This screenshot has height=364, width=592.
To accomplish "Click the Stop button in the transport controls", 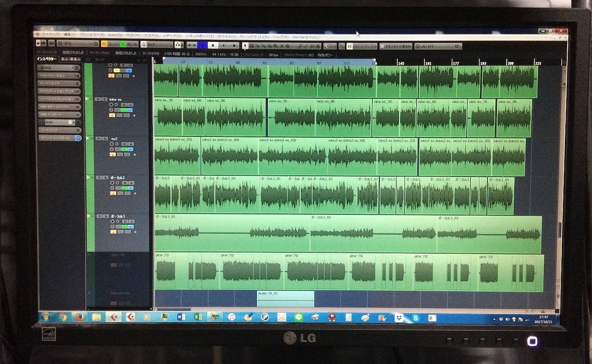I will click(x=213, y=46).
